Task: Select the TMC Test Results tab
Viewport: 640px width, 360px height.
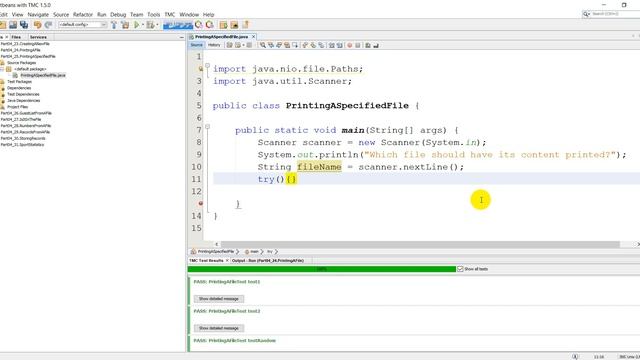Action: coord(206,260)
